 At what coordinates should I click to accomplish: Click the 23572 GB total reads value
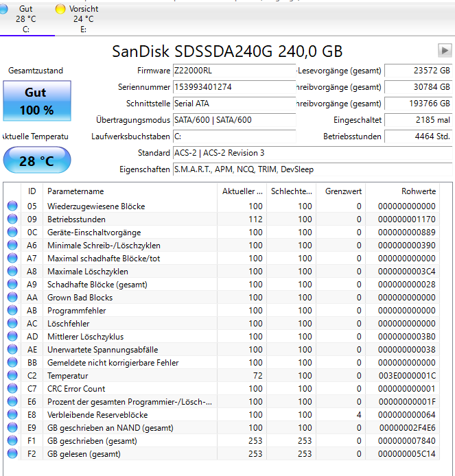pos(418,71)
